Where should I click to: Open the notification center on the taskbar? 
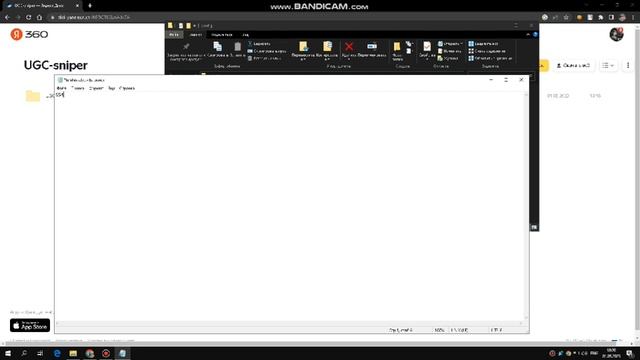[630, 353]
